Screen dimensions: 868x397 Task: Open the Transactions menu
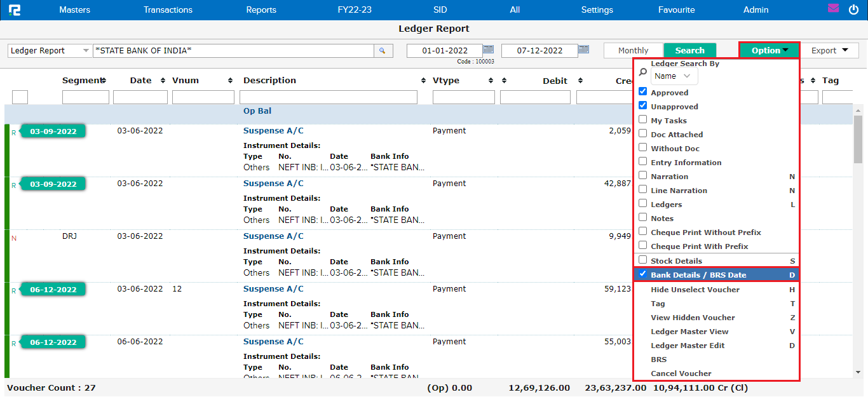point(168,10)
